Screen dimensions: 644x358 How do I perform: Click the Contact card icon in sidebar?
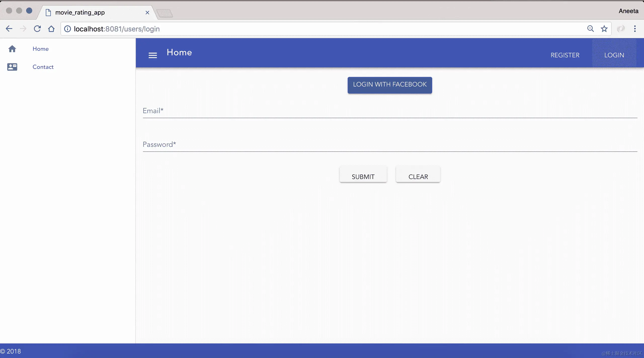click(12, 67)
